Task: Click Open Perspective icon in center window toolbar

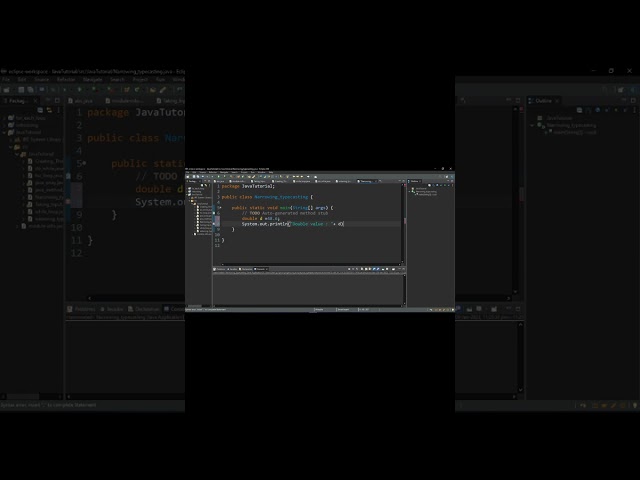Action: tap(447, 177)
